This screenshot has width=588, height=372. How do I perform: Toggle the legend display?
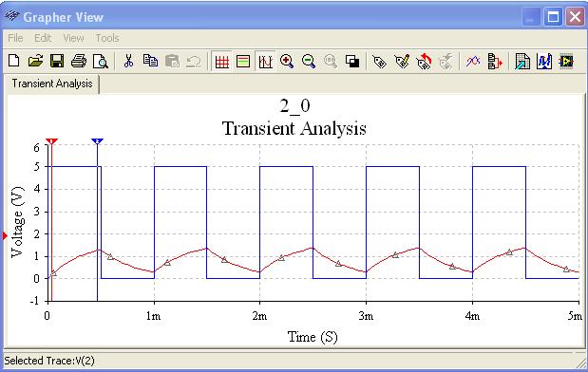pyautogui.click(x=243, y=61)
